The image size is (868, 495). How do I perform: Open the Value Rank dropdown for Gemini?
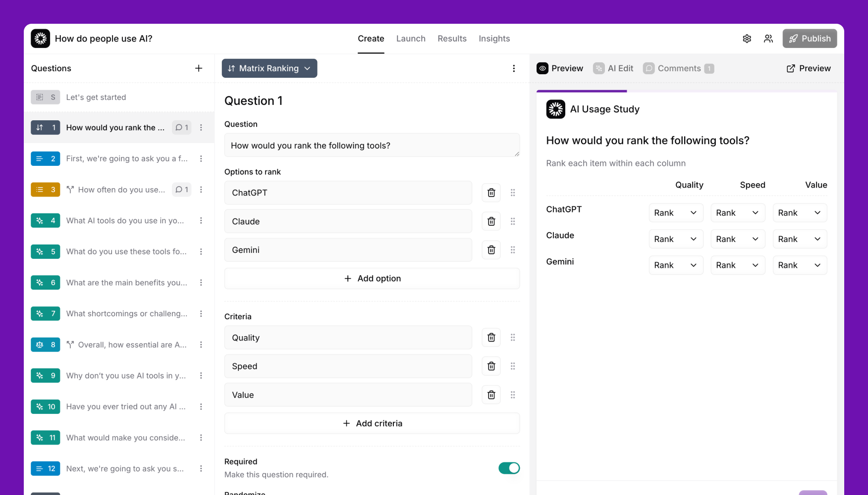click(x=800, y=265)
